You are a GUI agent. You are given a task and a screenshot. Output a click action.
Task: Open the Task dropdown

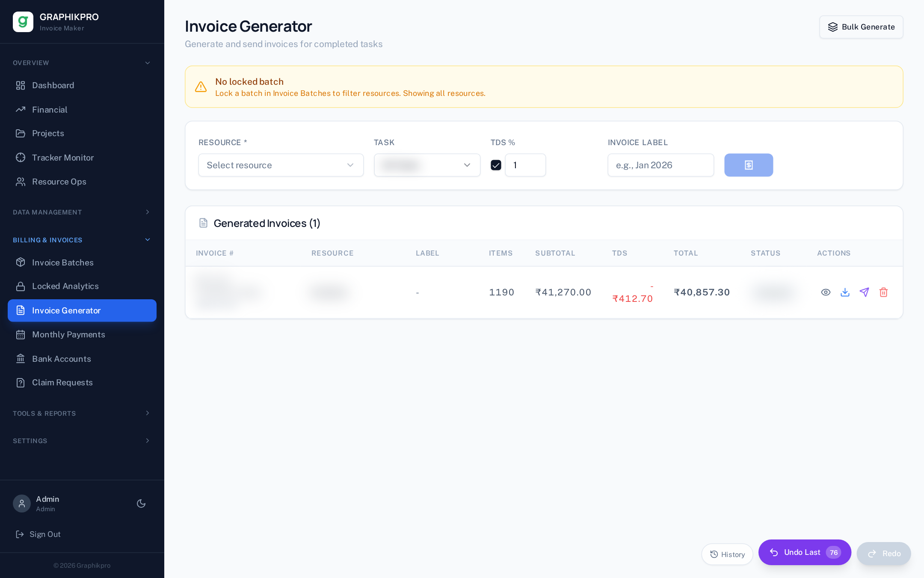pos(427,165)
